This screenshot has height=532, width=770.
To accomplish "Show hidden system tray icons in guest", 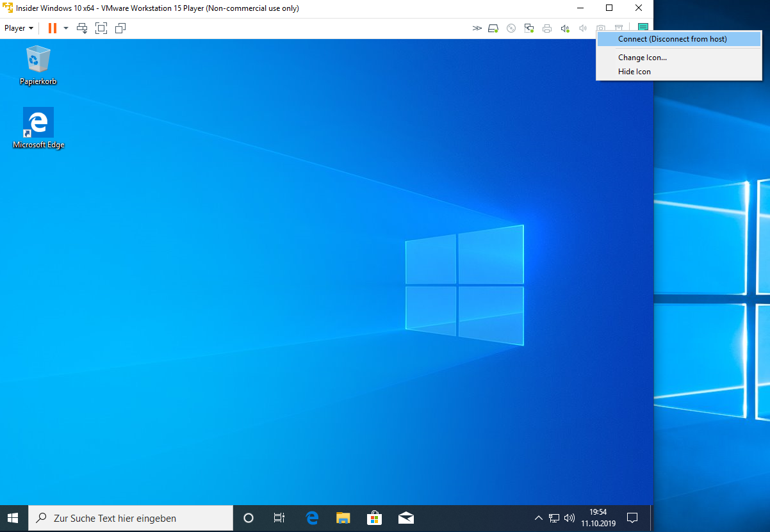I will (x=538, y=518).
